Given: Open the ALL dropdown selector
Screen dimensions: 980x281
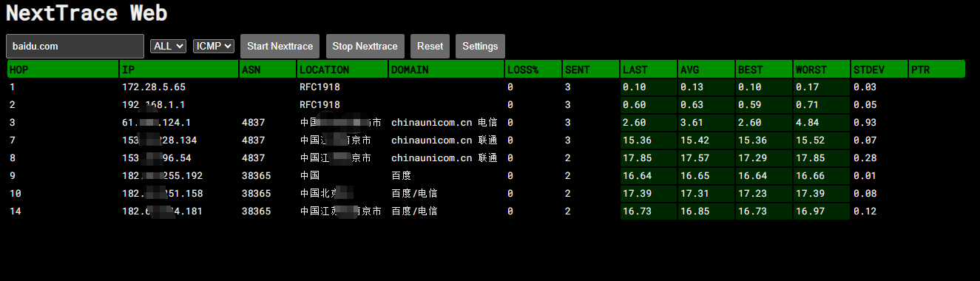Looking at the screenshot, I should [168, 46].
